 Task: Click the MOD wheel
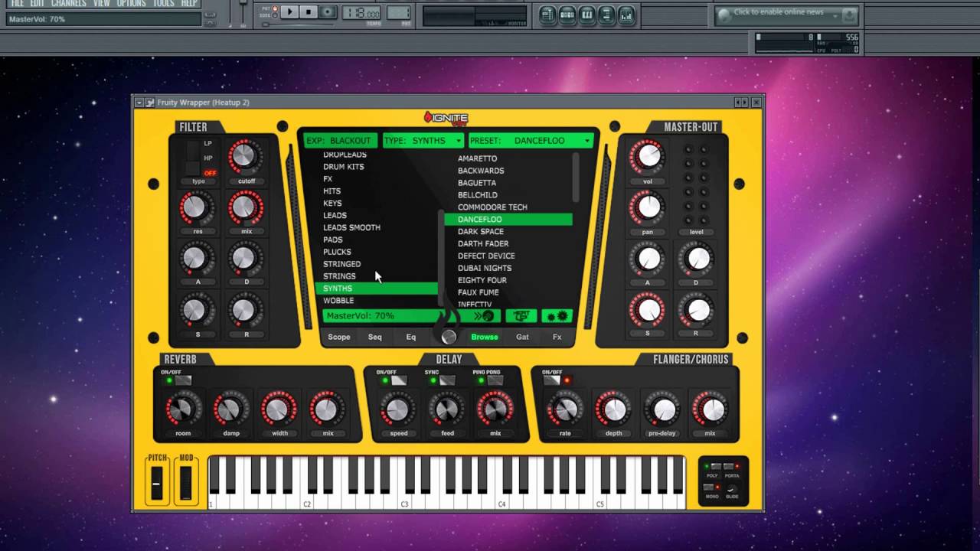tap(186, 484)
